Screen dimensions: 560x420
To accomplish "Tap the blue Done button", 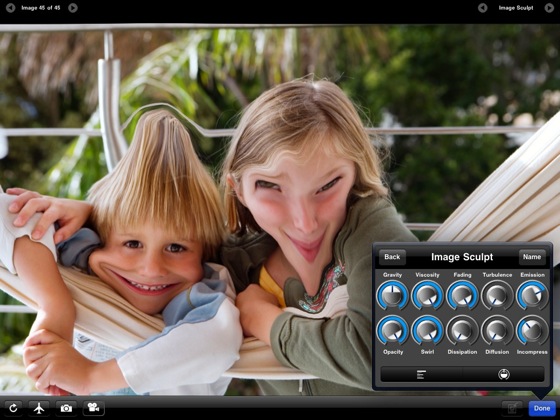I will click(542, 408).
